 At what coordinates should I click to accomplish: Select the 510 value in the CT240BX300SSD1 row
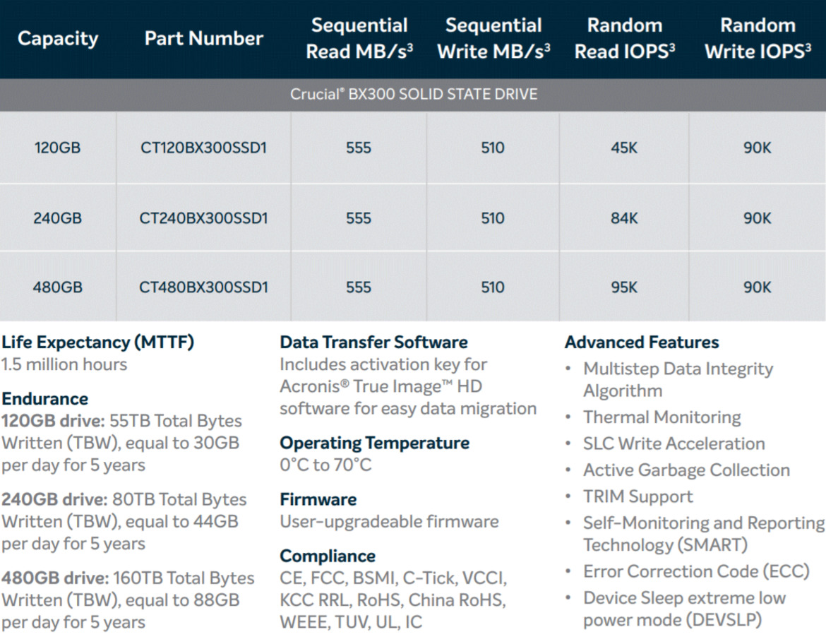[x=493, y=218]
